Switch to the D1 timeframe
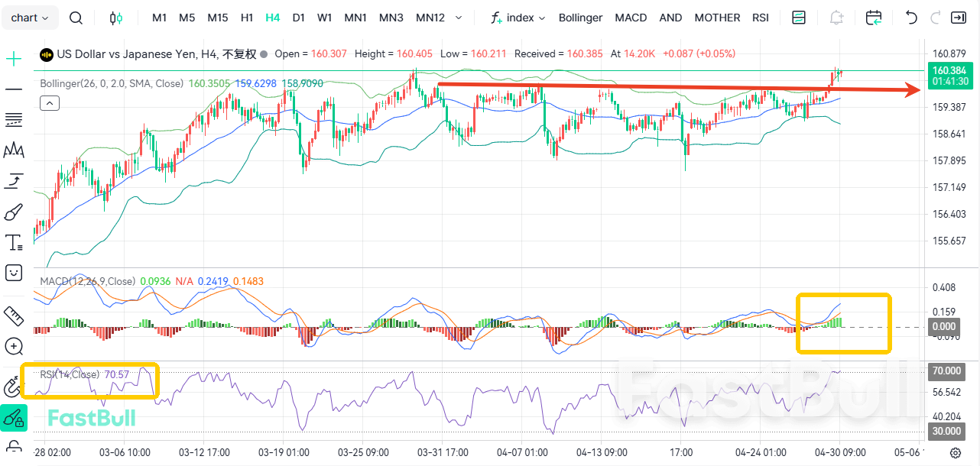The width and height of the screenshot is (980, 466). 298,18
